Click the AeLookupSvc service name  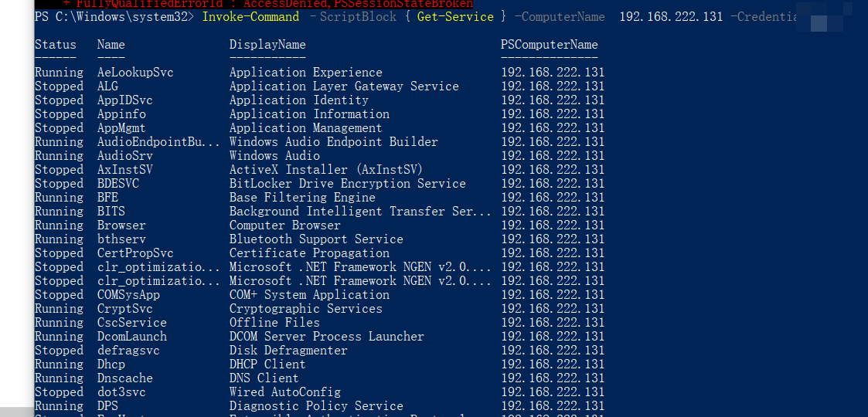[x=135, y=73]
